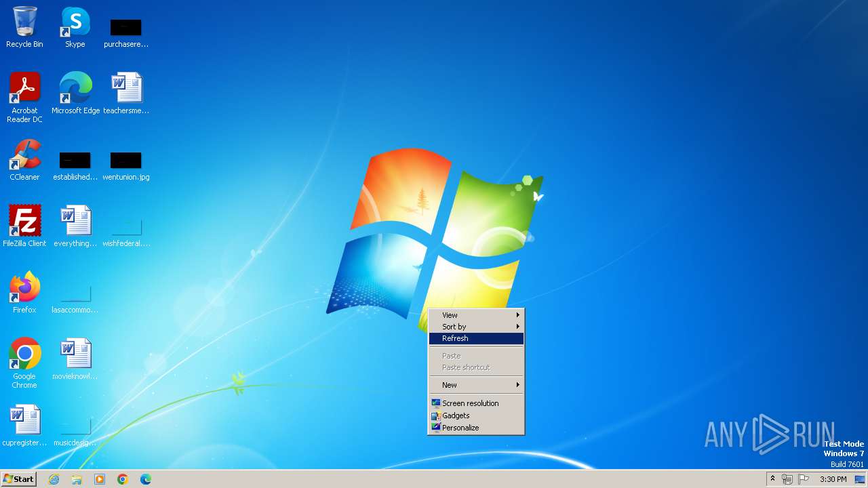Show hidden icons in system tray
This screenshot has height=488, width=868.
[x=772, y=479]
